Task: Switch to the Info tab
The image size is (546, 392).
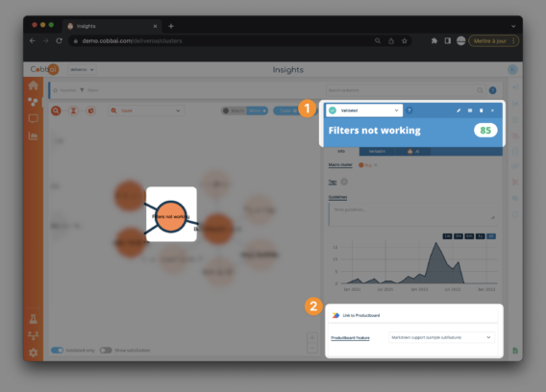Action: 341,151
